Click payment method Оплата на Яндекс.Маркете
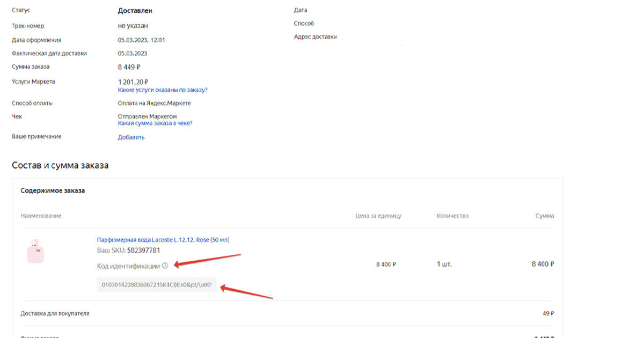The height and width of the screenshot is (338, 644). pyautogui.click(x=155, y=104)
